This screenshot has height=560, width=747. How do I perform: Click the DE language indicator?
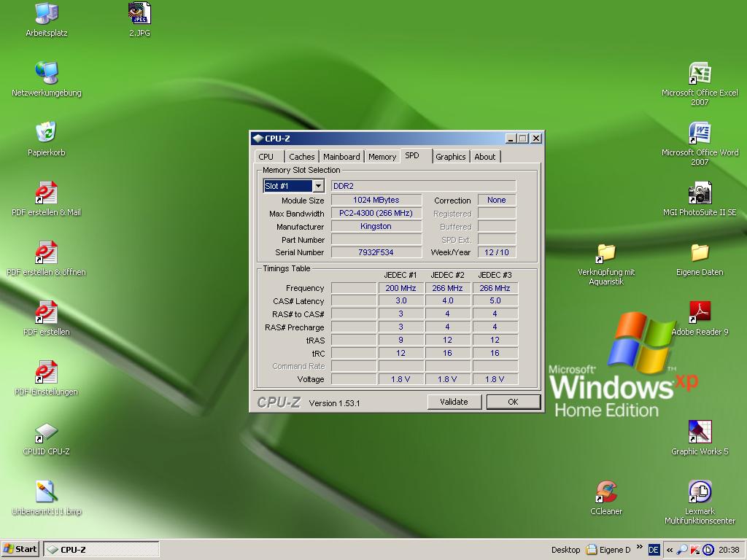(654, 550)
